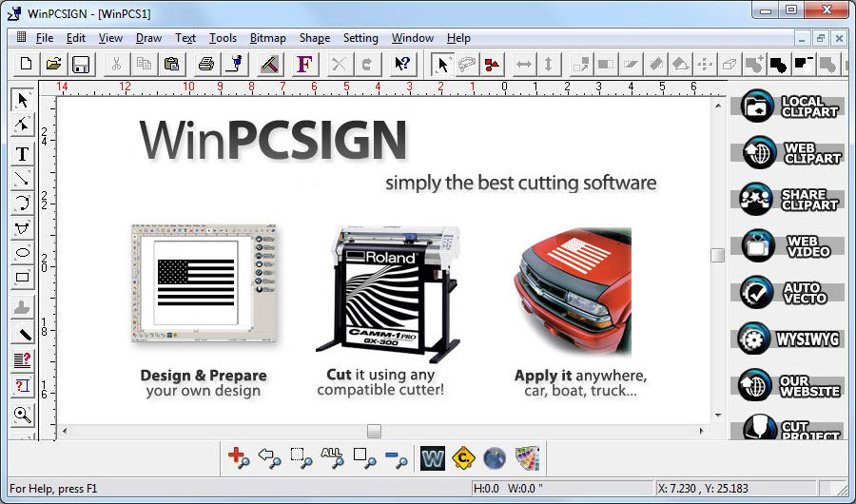Select the arrow pointer tool in left toolbox
This screenshot has height=504, width=856.
(23, 100)
